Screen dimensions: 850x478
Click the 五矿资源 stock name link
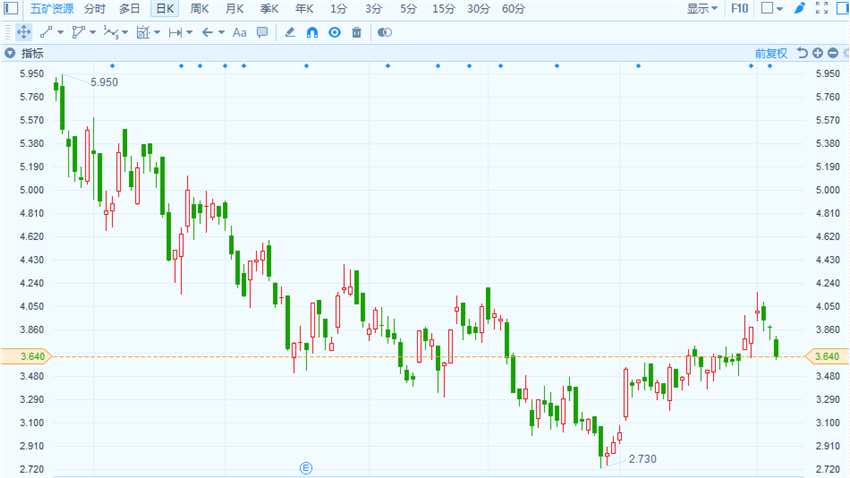click(x=51, y=9)
